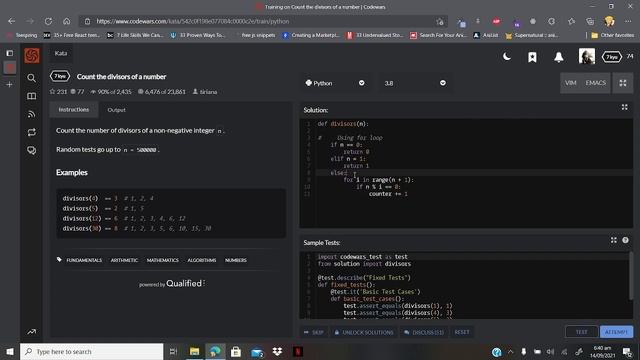Click the star count icon
This screenshot has width=640, height=360.
53,92
